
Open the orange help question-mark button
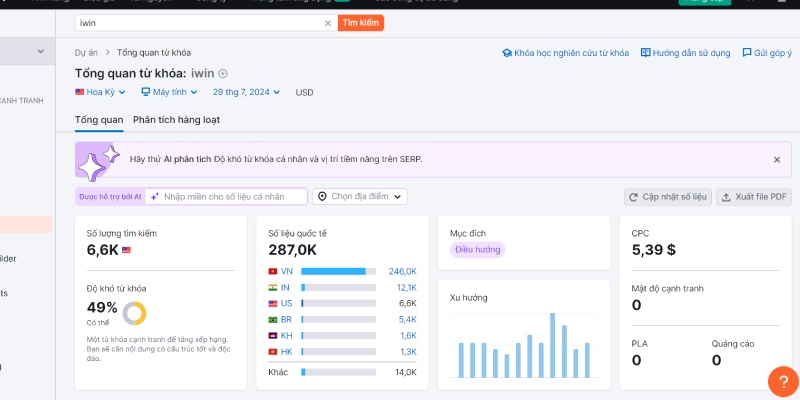click(783, 382)
